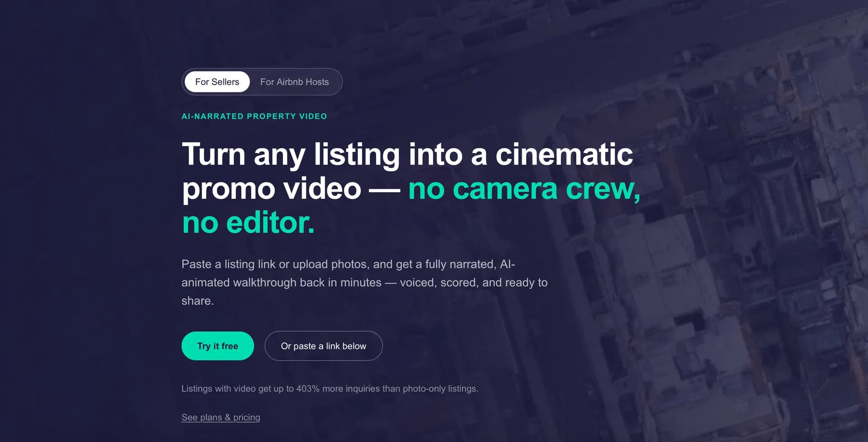
Task: Open See plans & pricing link
Action: 221,417
